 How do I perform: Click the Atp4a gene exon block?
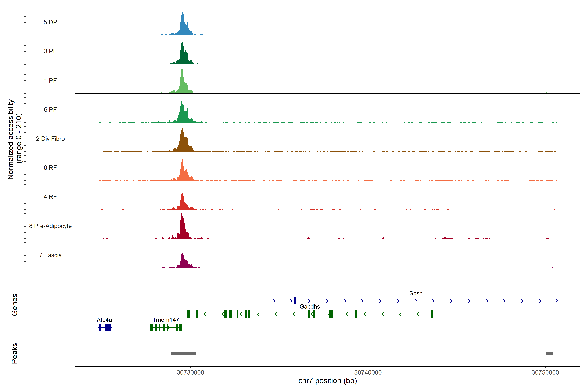(108, 327)
